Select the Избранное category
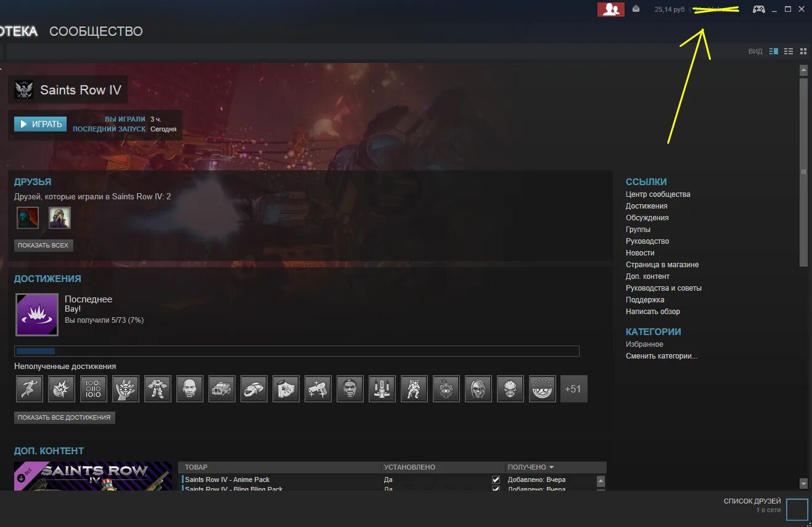Image resolution: width=812 pixels, height=527 pixels. pos(644,344)
